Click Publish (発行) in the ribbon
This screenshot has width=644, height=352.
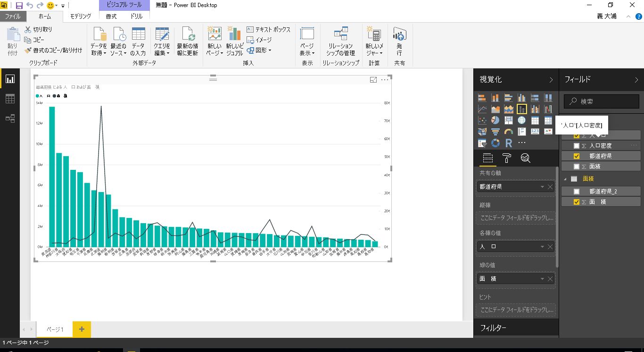click(x=399, y=41)
